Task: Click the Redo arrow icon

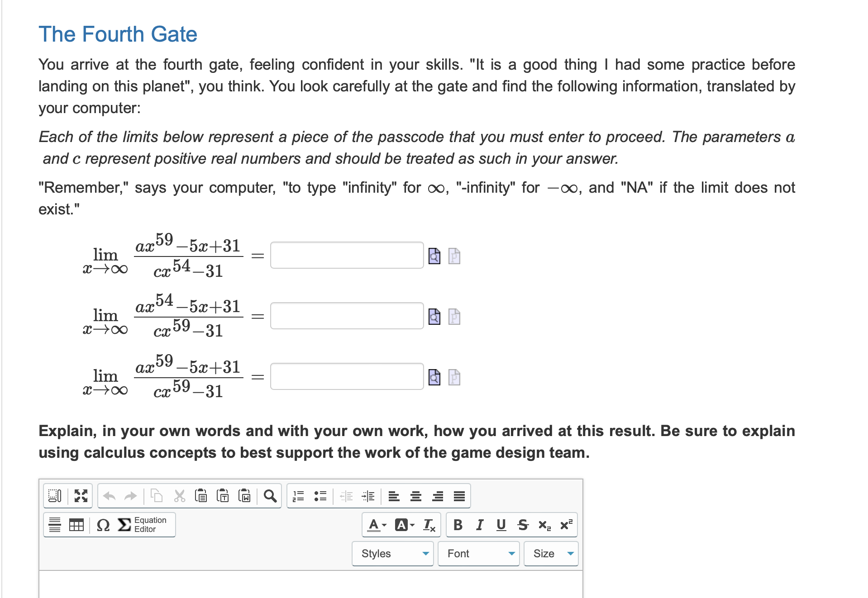Action: click(x=131, y=496)
